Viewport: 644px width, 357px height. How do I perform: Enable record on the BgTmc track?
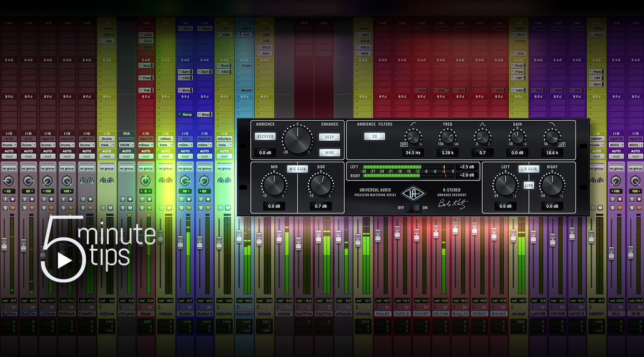pyautogui.click(x=12, y=199)
